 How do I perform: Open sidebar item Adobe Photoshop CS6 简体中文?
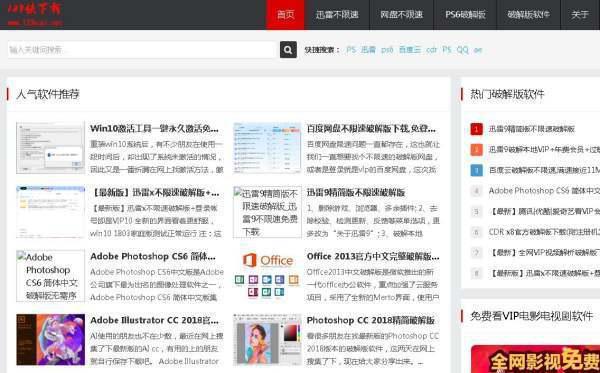[544, 191]
